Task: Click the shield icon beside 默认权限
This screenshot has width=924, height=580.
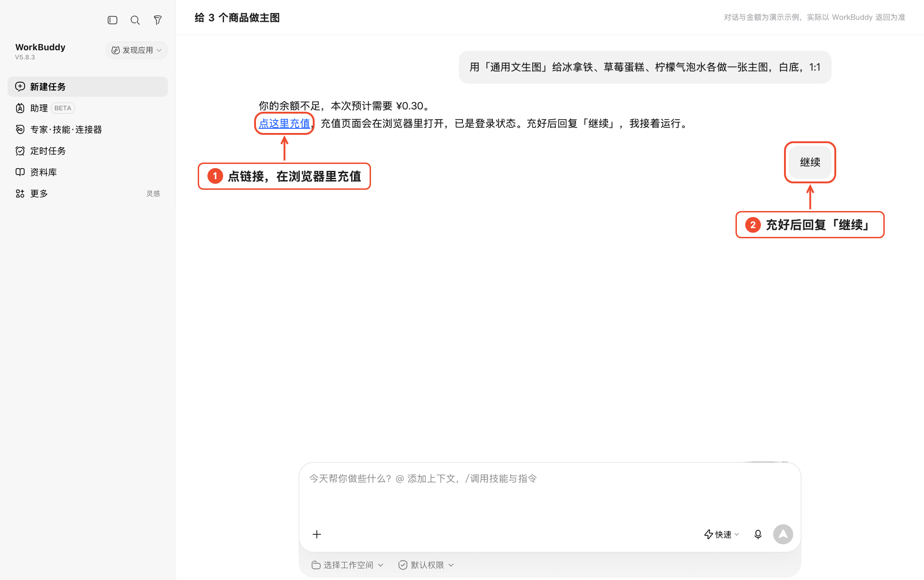Action: [403, 565]
